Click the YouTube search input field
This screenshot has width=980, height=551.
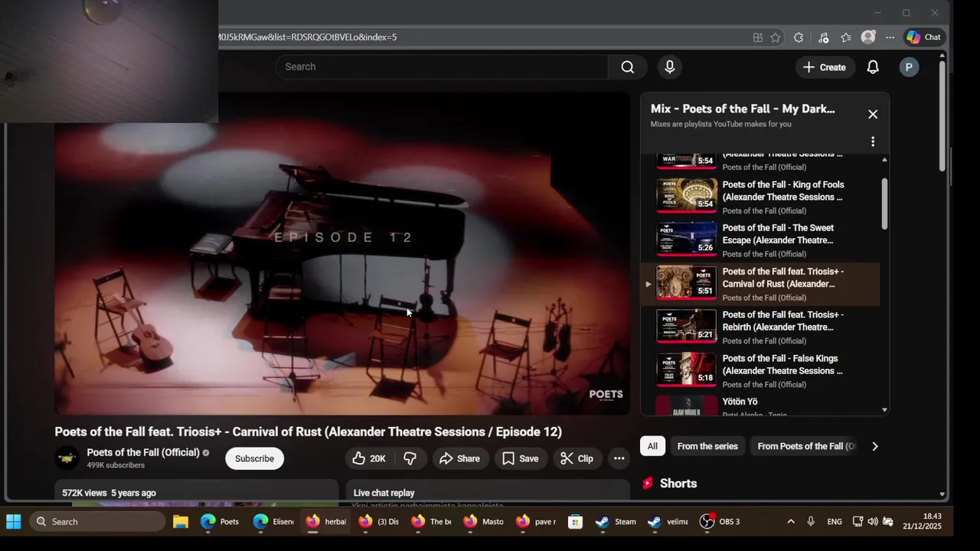click(442, 67)
